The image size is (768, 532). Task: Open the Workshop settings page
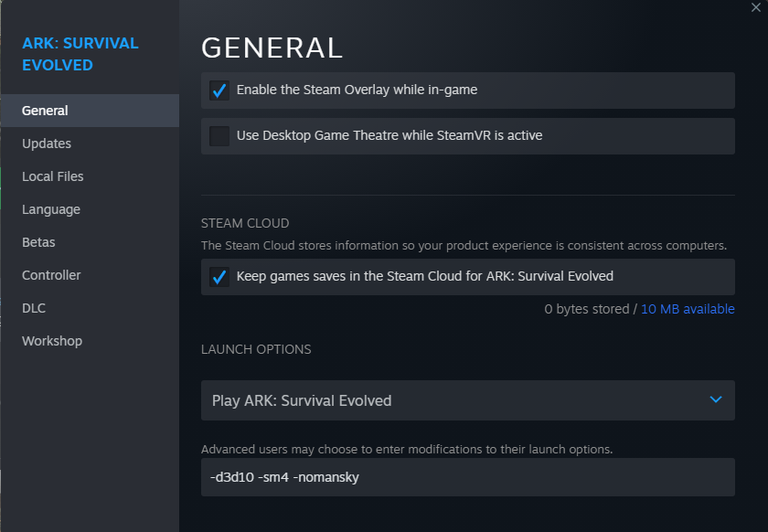pos(52,340)
